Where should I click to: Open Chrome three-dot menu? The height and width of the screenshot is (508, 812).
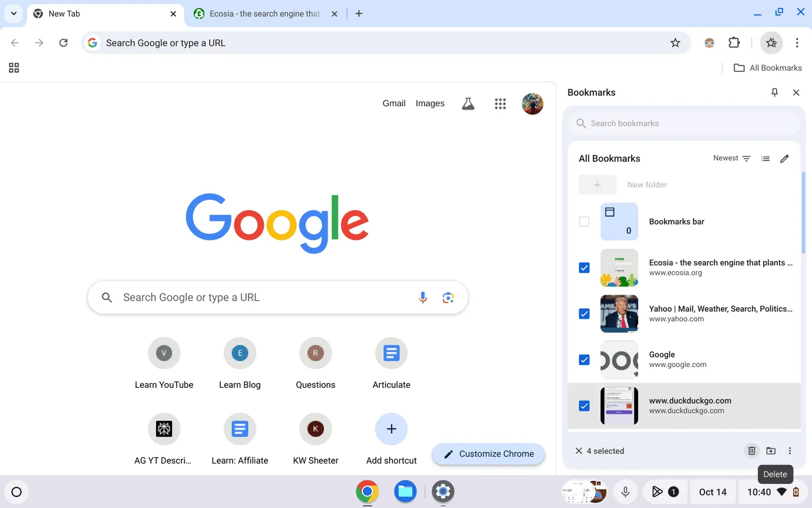coord(797,42)
